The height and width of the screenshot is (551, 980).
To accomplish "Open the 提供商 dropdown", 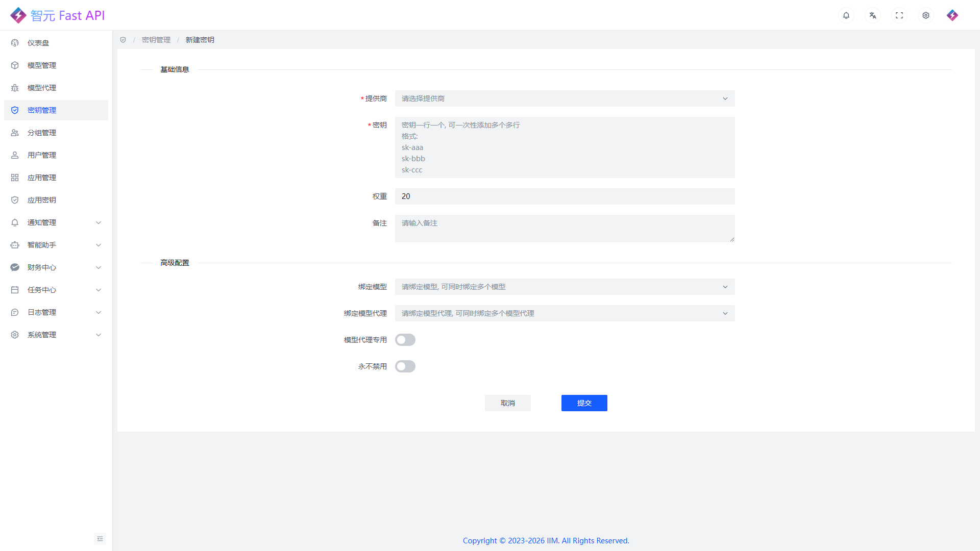I will (565, 98).
